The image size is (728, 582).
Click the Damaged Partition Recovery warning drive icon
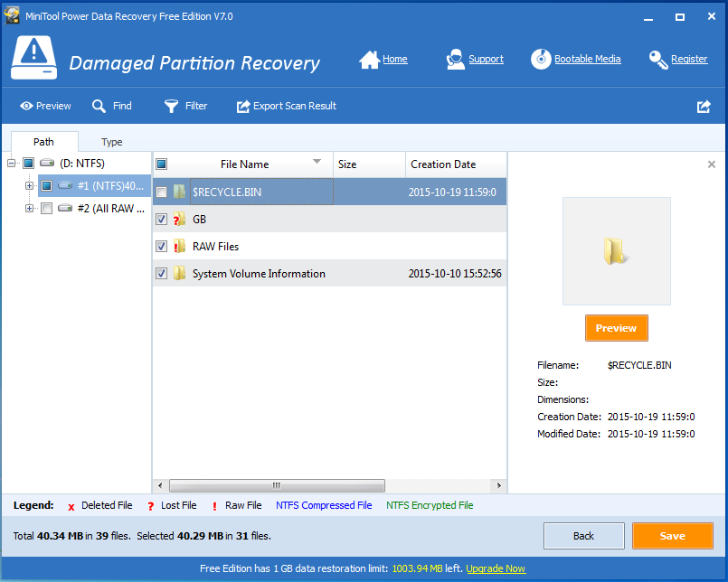33,58
